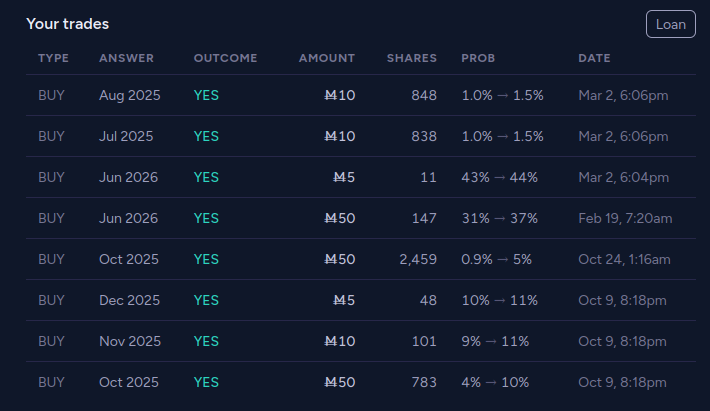
Task: Click the AMOUNT column header
Action: click(x=327, y=58)
